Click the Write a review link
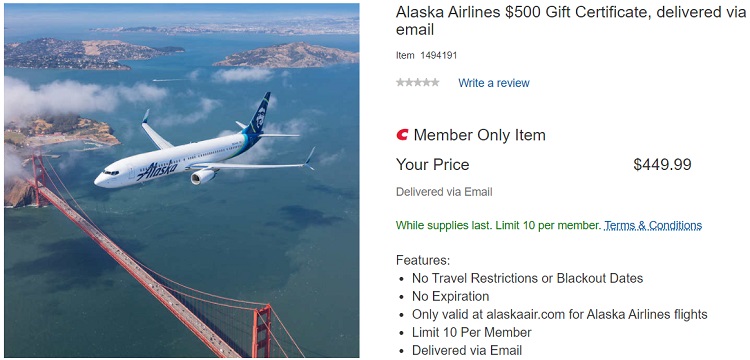The width and height of the screenshot is (750, 360). [494, 83]
